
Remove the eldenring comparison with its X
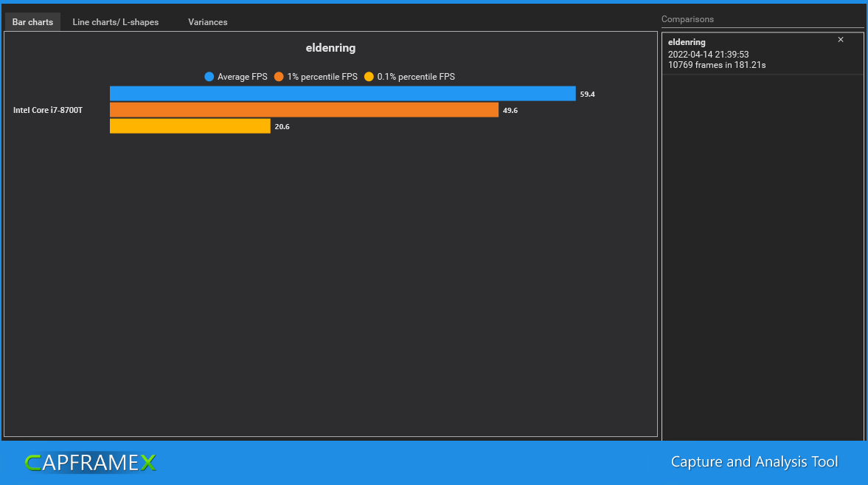point(840,40)
